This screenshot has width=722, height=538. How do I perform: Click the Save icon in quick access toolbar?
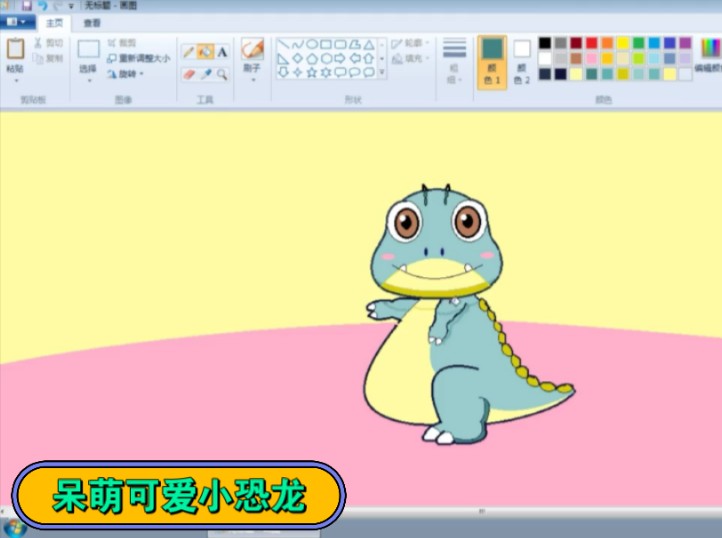click(27, 6)
